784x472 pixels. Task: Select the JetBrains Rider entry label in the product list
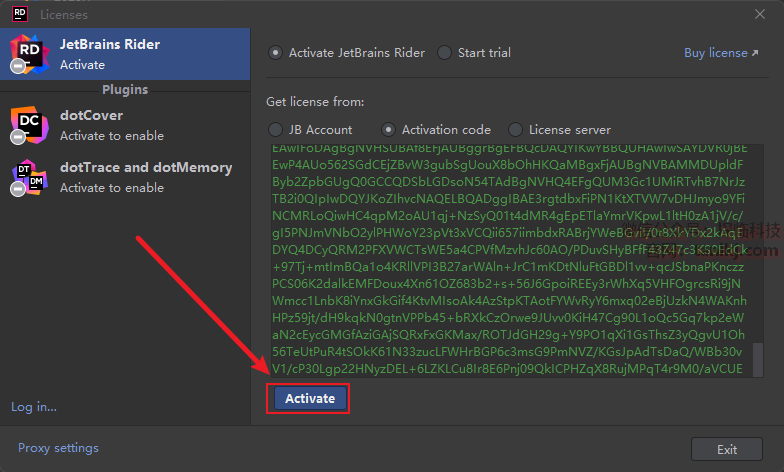coord(109,44)
